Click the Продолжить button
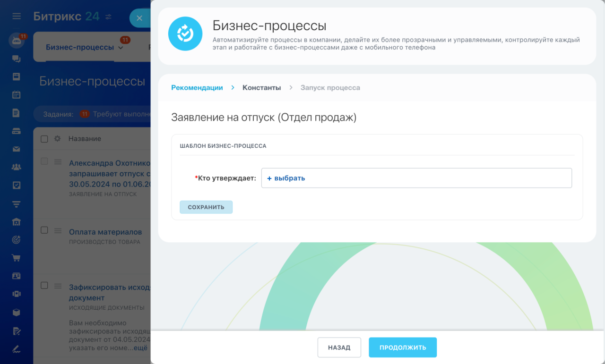 [403, 347]
